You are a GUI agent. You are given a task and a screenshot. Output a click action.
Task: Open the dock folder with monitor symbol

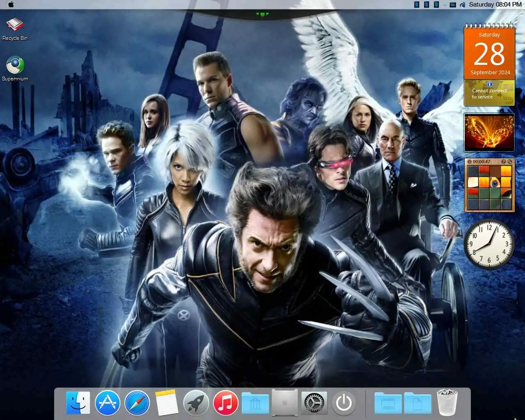point(388,403)
